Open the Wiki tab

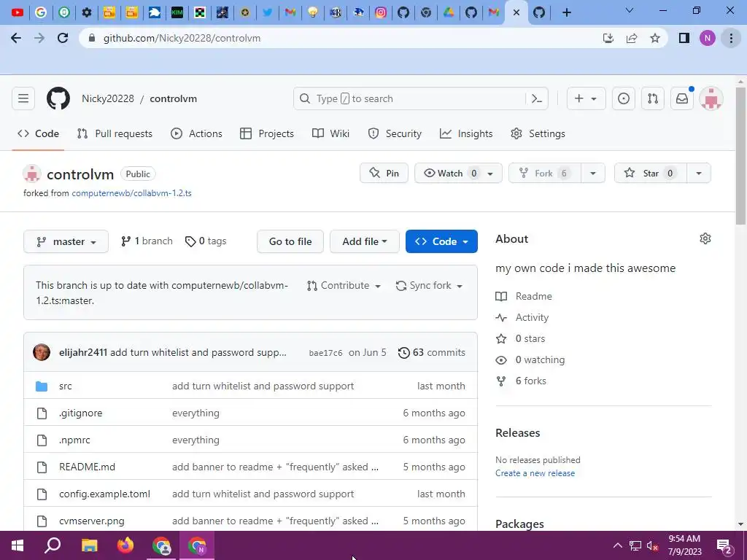(x=330, y=134)
